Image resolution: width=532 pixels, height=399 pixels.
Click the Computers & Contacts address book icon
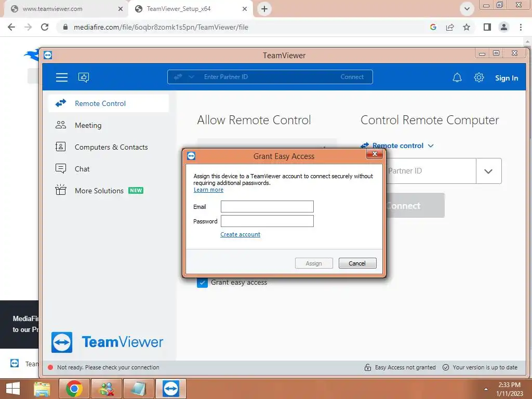click(60, 147)
